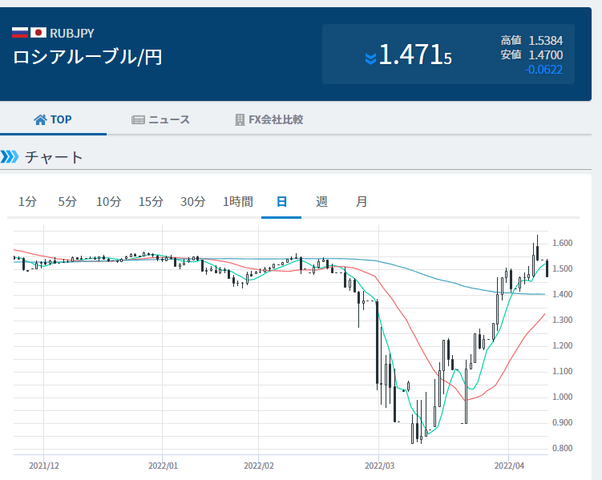602x480 pixels.
Task: Choose the 30分 chart interval
Action: tap(192, 201)
